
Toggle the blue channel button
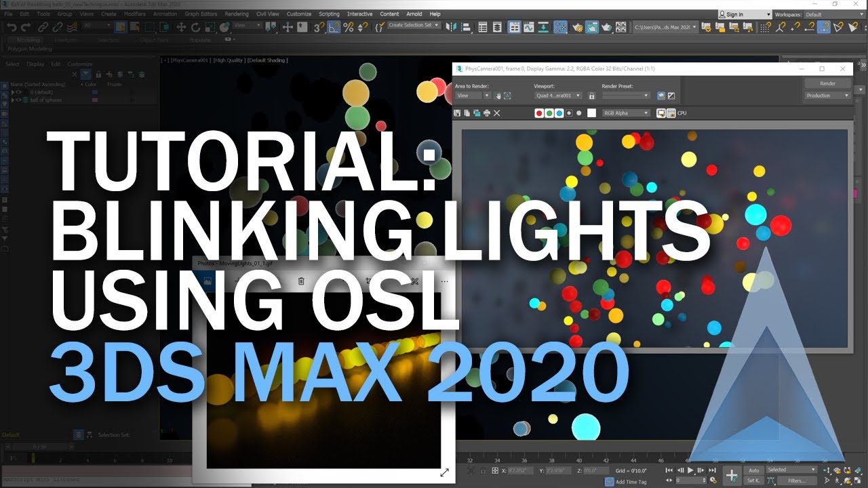pos(559,113)
